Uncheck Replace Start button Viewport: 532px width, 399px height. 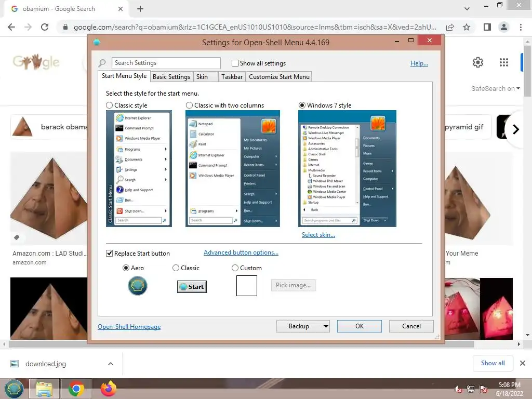pos(109,254)
